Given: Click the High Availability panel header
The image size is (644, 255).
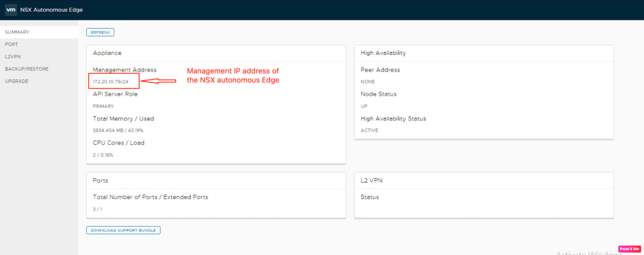Looking at the screenshot, I should pos(383,53).
